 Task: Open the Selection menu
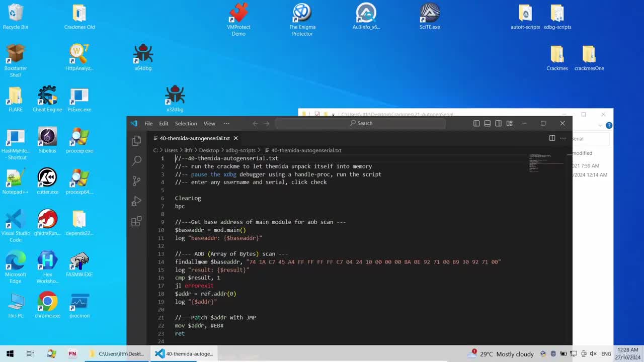coord(186,123)
